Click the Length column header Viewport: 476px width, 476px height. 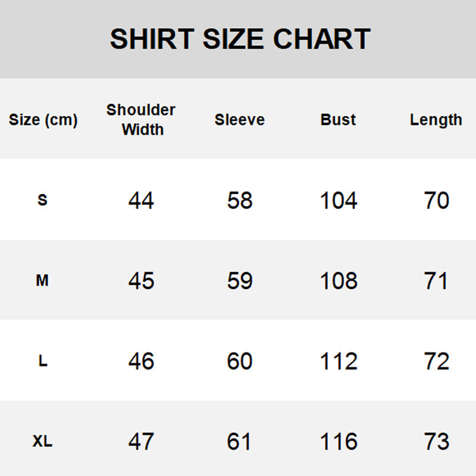pos(436,120)
